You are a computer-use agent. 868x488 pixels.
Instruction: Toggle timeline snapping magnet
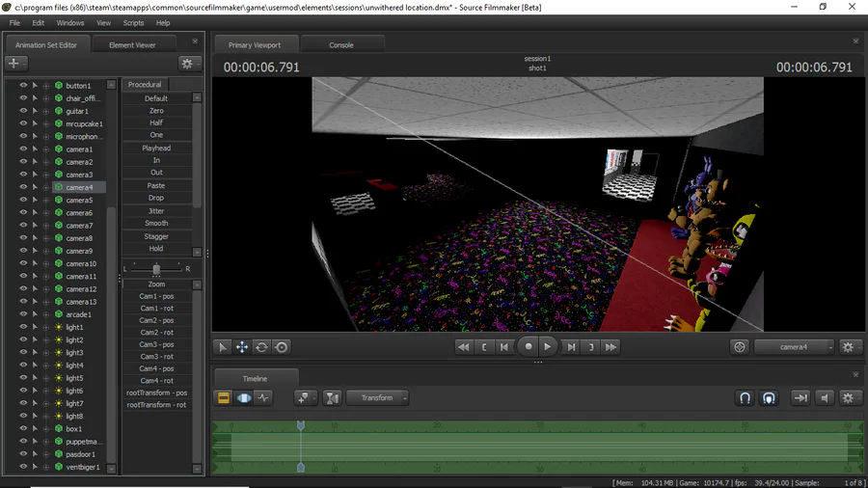pyautogui.click(x=746, y=397)
